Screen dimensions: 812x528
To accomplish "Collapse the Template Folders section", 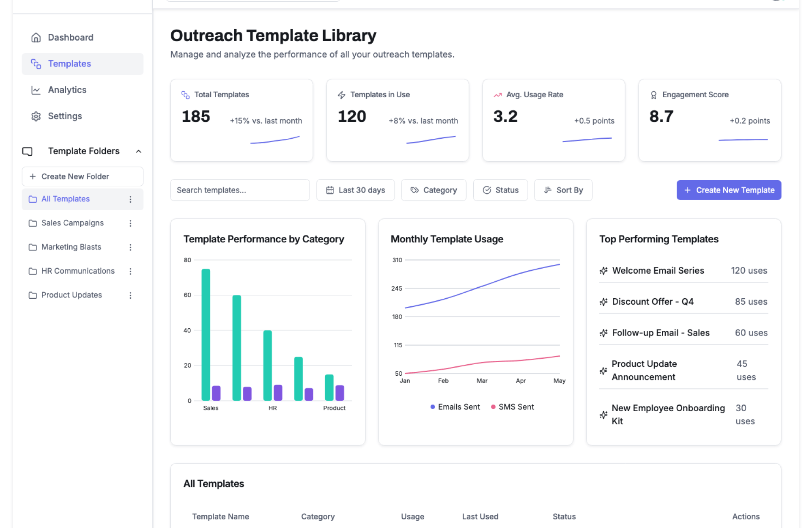I will pyautogui.click(x=138, y=151).
